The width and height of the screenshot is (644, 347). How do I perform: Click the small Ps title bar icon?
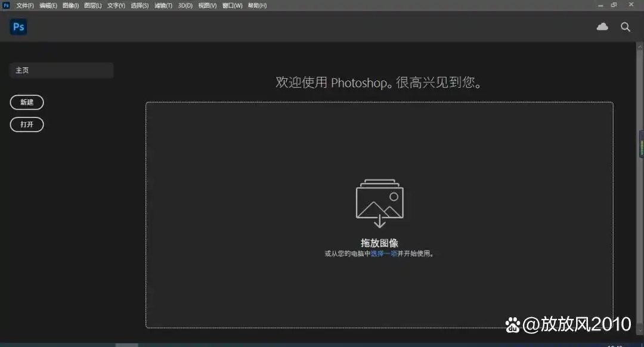tap(6, 5)
